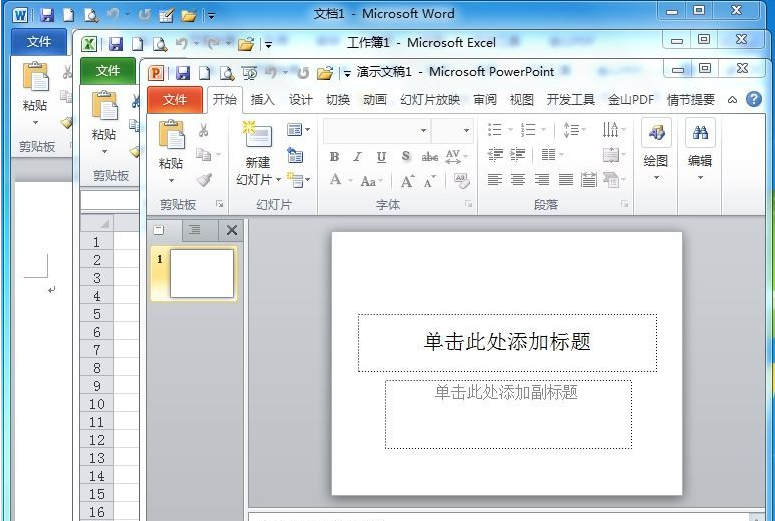This screenshot has width=775, height=521.
Task: Click the Save icon in PowerPoint title bar
Action: click(183, 73)
